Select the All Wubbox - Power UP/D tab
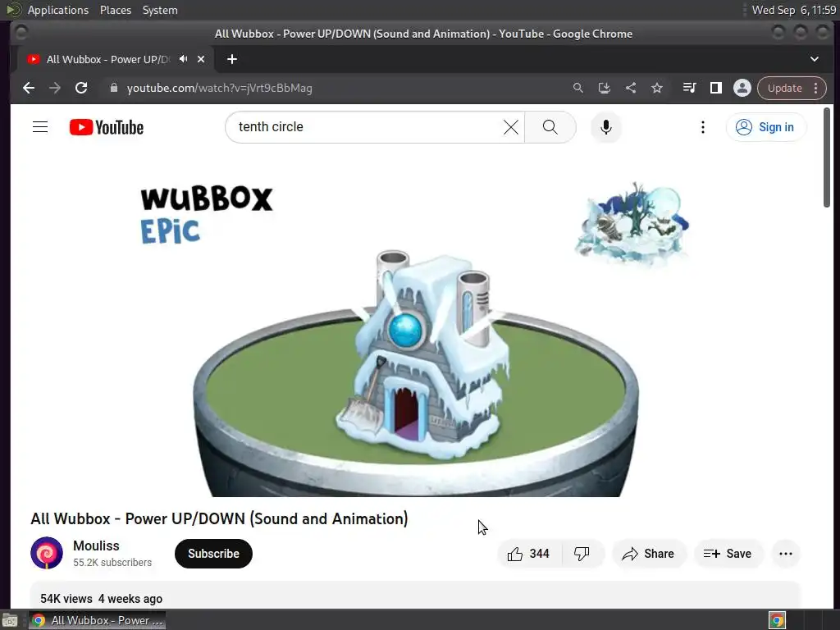The width and height of the screenshot is (840, 630). 107,59
